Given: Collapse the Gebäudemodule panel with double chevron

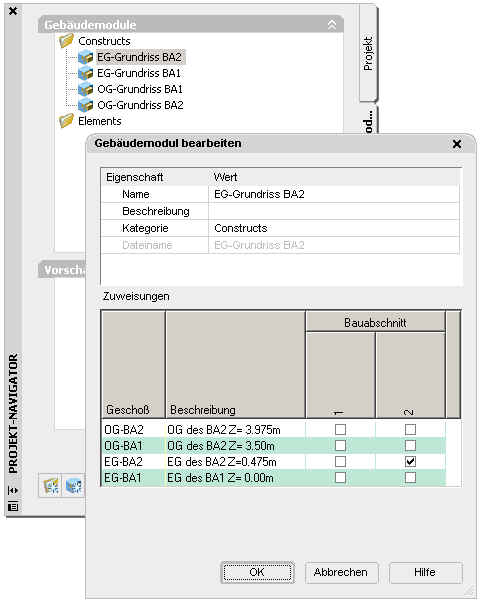Looking at the screenshot, I should [332, 25].
